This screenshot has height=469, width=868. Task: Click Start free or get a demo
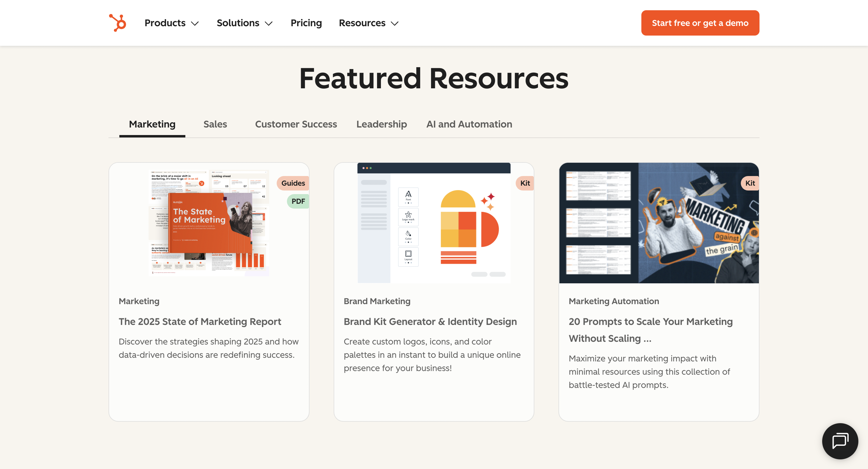click(700, 23)
